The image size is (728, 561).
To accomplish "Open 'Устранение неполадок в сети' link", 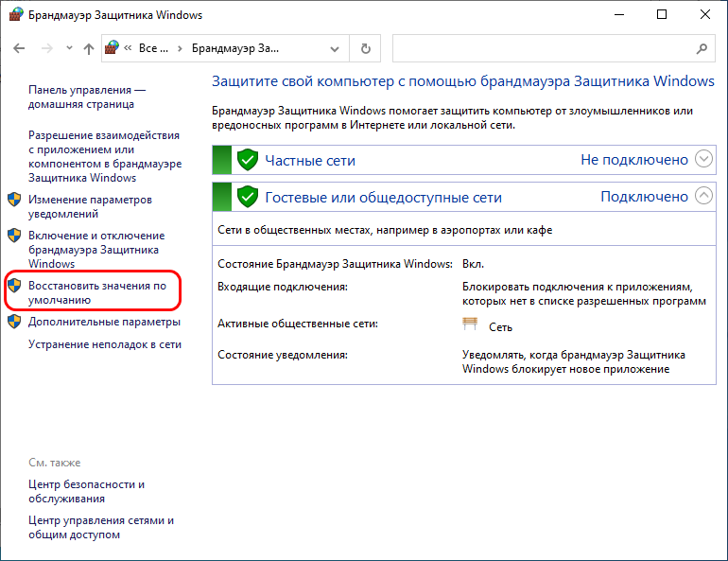I will (x=105, y=344).
